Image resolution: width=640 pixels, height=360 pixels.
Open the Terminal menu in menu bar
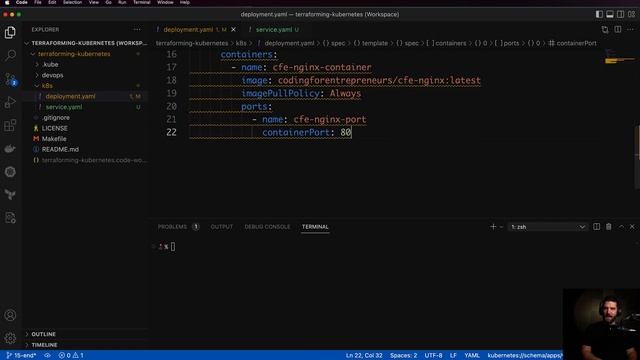point(142,2)
